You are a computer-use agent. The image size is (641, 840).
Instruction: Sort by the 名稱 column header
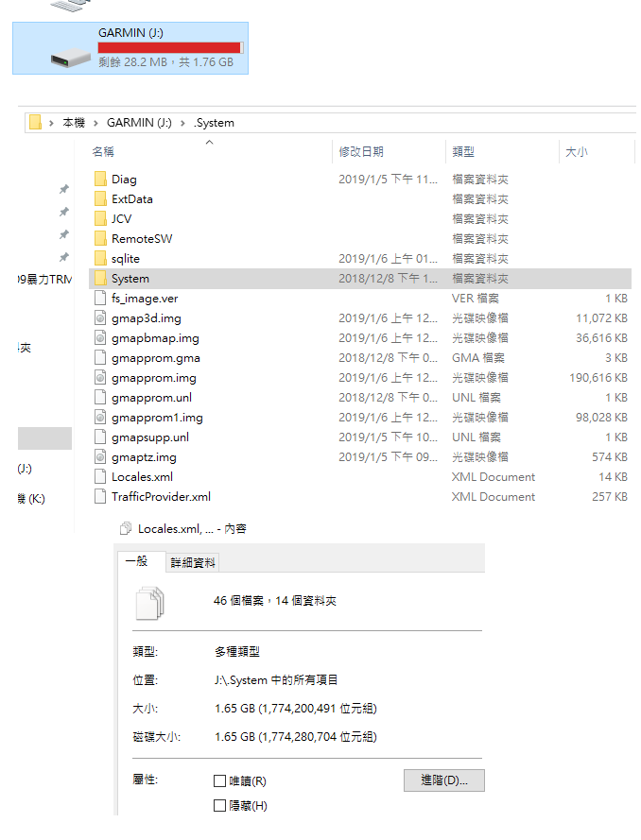pyautogui.click(x=102, y=151)
